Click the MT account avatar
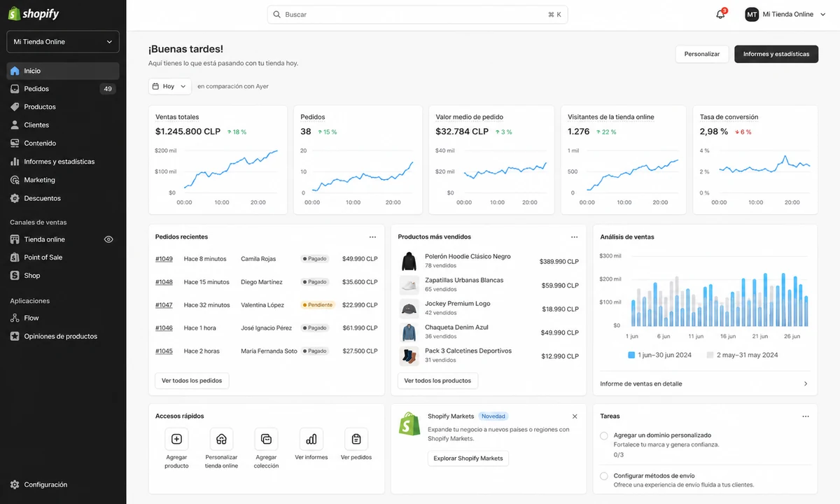The height and width of the screenshot is (504, 840). tap(752, 15)
